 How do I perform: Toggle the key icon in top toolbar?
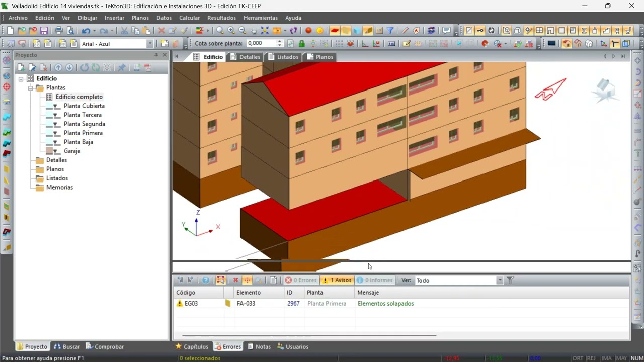tap(480, 31)
